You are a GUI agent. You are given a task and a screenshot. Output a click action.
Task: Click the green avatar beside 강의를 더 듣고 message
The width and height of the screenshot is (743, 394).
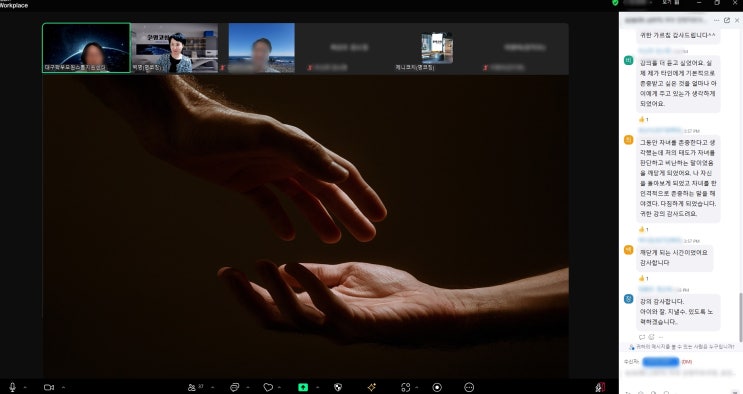[x=628, y=60]
